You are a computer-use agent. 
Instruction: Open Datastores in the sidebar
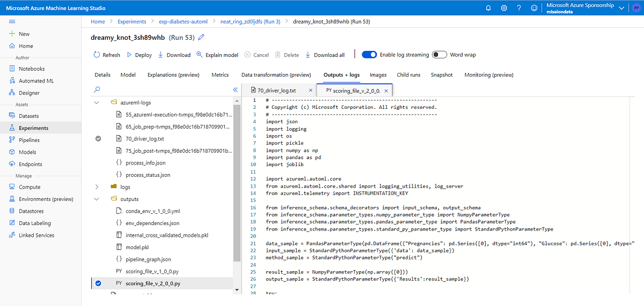(31, 211)
